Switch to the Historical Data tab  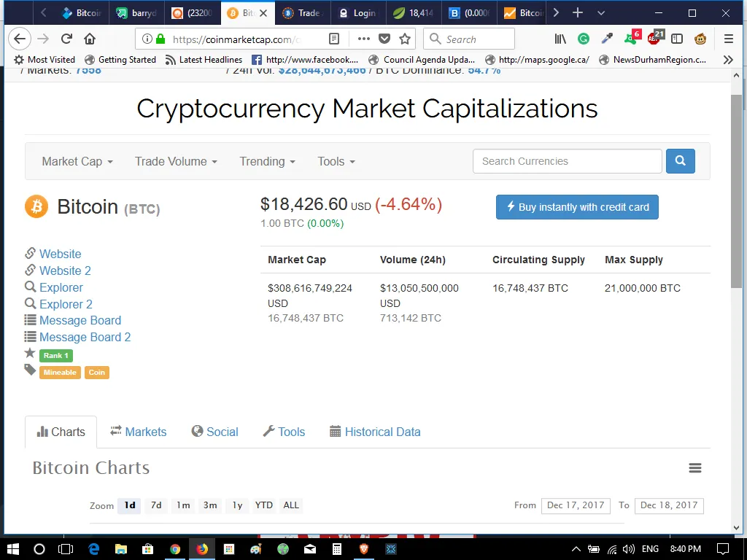coord(376,432)
